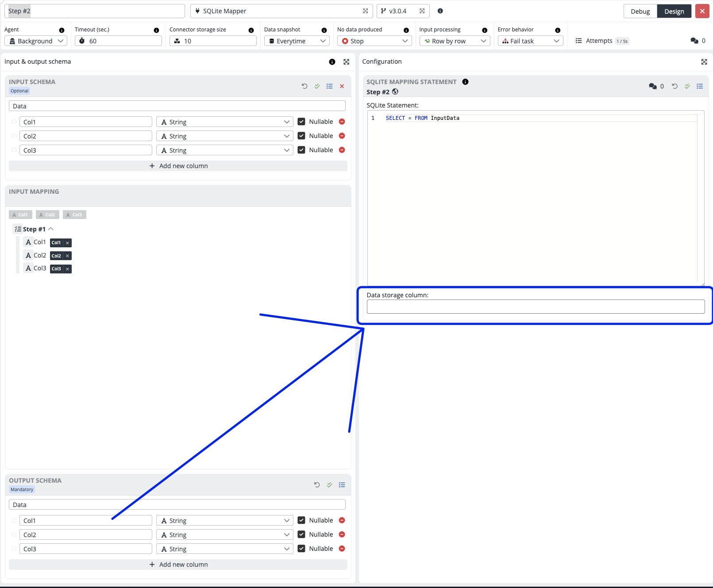Switch to the Debug tab

640,12
